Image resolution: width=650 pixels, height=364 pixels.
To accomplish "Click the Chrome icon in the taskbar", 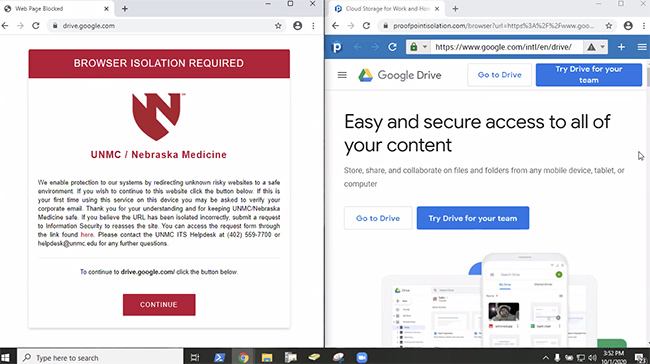I will 243,357.
